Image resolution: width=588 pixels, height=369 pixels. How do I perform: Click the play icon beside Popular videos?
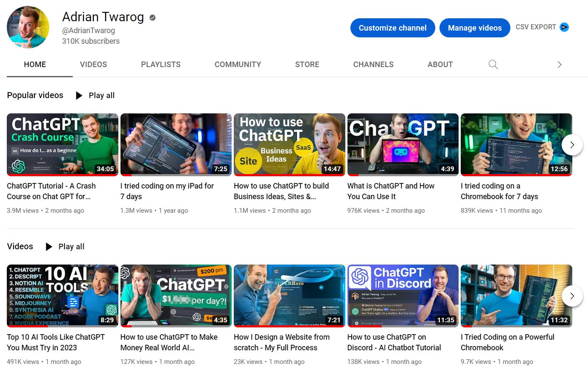click(79, 96)
